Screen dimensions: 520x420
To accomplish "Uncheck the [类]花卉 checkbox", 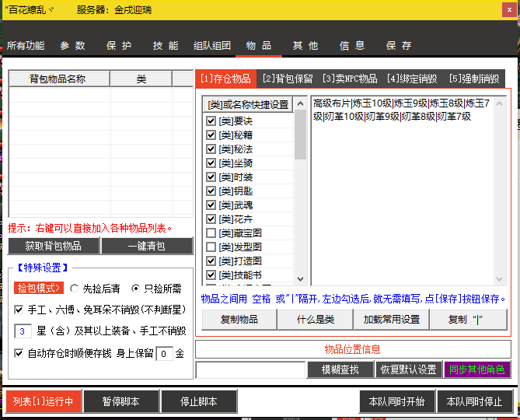I will click(211, 219).
